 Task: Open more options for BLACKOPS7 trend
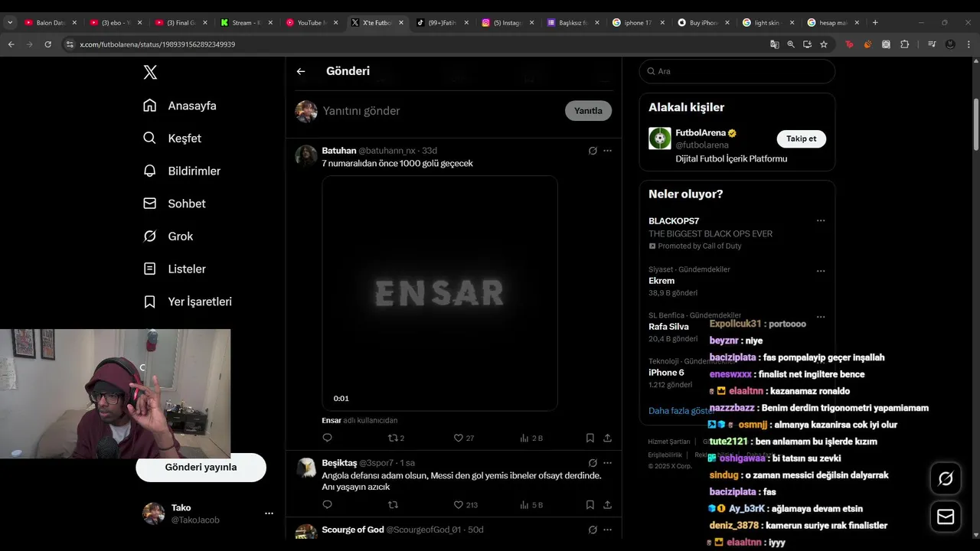(x=821, y=220)
